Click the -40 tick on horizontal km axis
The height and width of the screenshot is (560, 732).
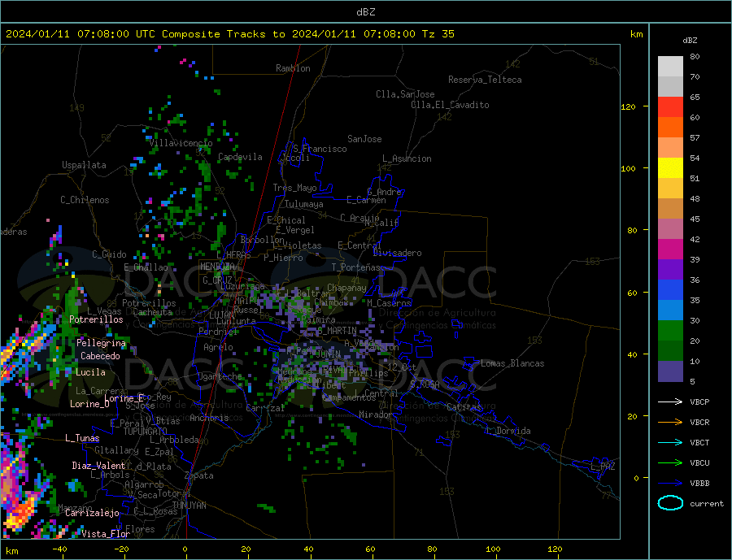59,549
